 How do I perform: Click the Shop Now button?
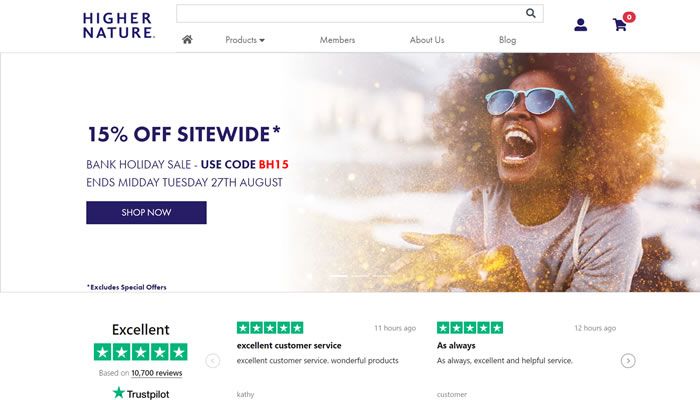point(146,213)
